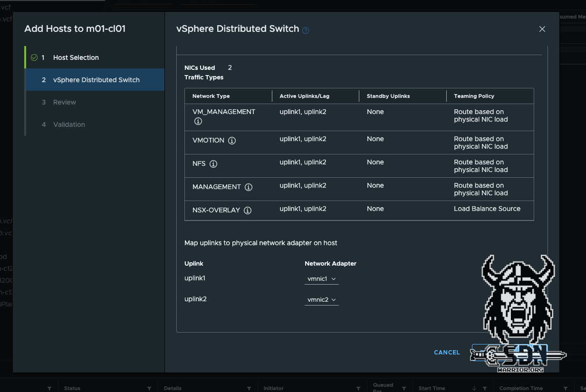Jump to the Review wizard step
This screenshot has width=586, height=392.
click(x=65, y=102)
